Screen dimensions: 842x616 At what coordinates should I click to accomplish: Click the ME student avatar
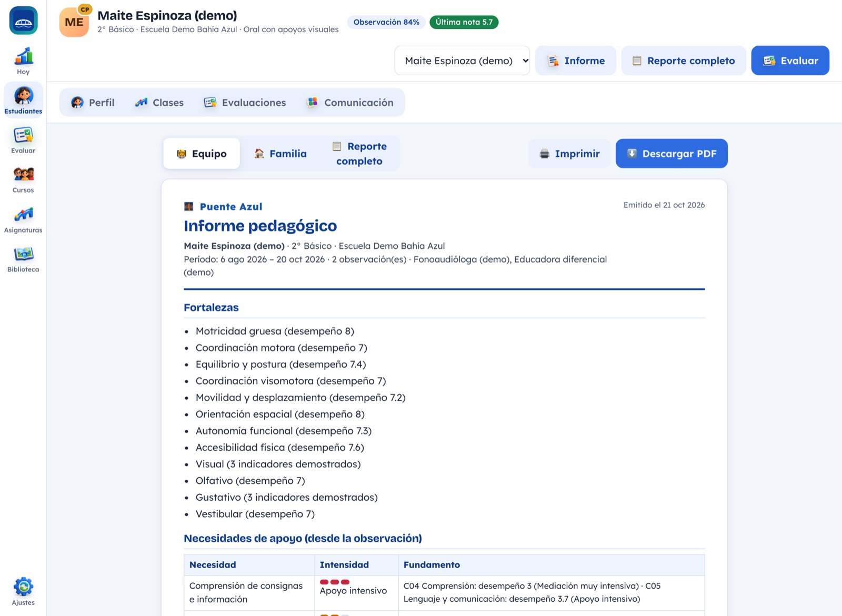click(x=74, y=22)
